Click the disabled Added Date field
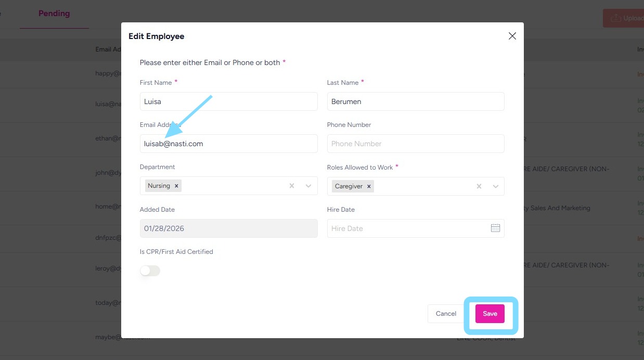The image size is (644, 360). [x=228, y=228]
